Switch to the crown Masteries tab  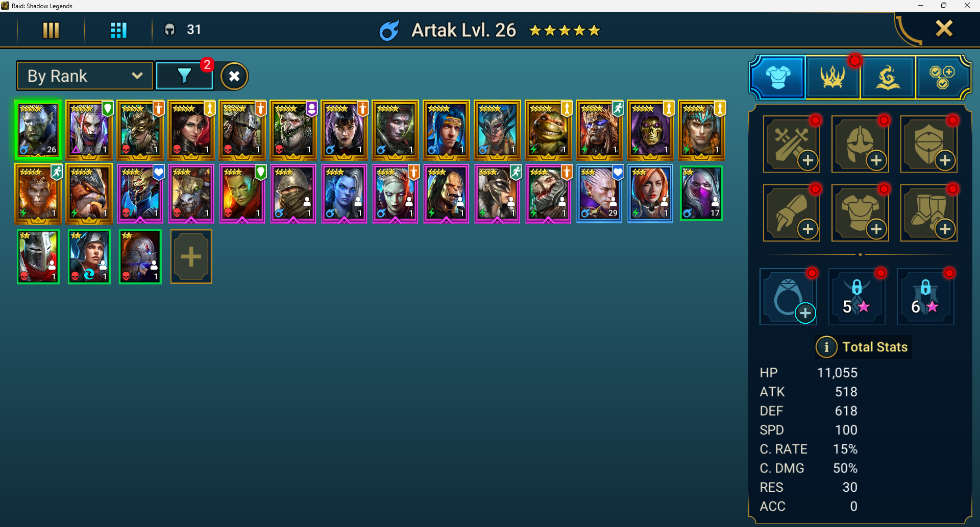tap(832, 78)
